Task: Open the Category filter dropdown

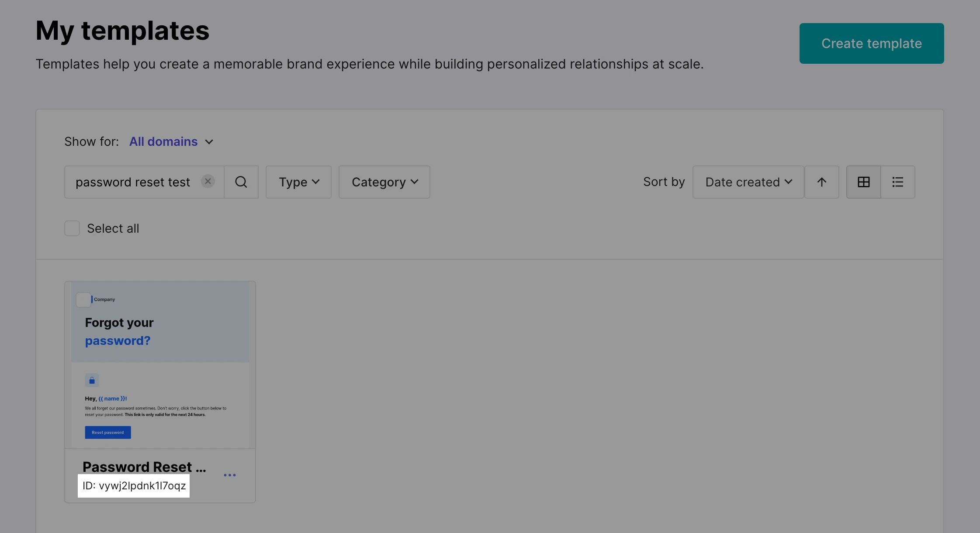Action: (x=384, y=182)
